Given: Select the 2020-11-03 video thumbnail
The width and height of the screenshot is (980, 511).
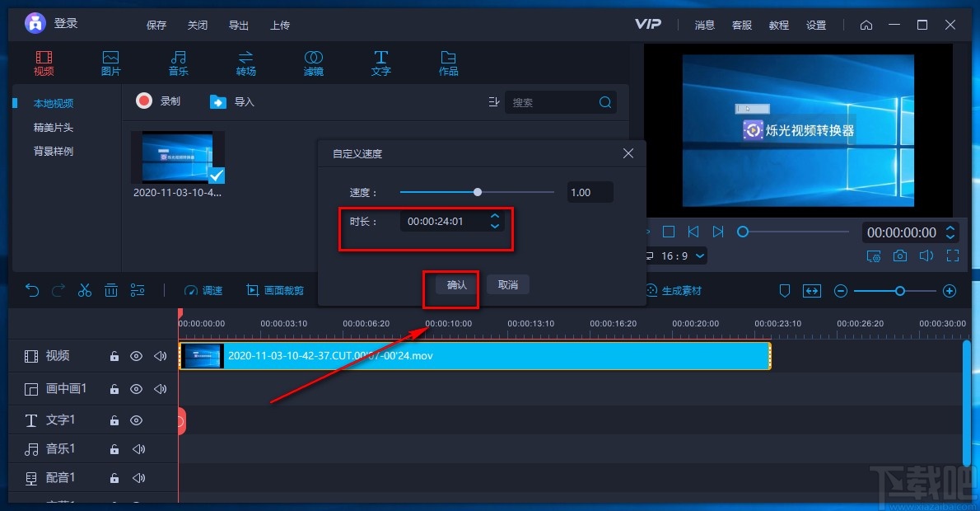Looking at the screenshot, I should coord(177,157).
